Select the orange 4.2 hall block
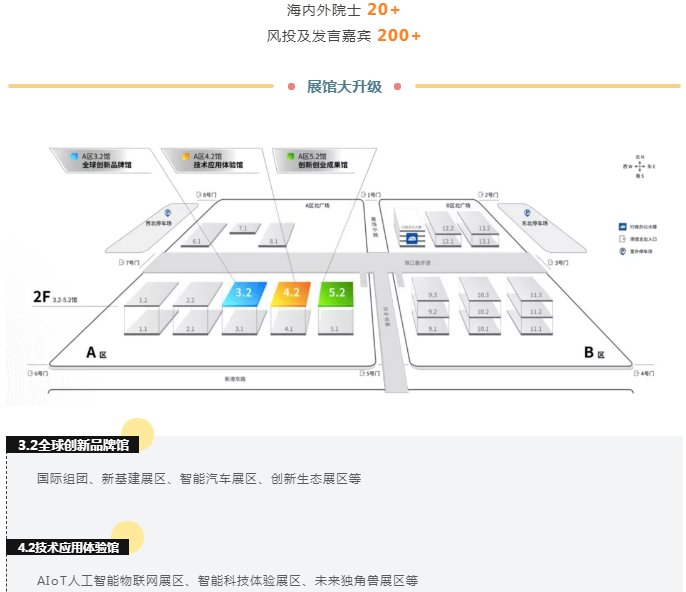This screenshot has width=686, height=592. pos(291,293)
